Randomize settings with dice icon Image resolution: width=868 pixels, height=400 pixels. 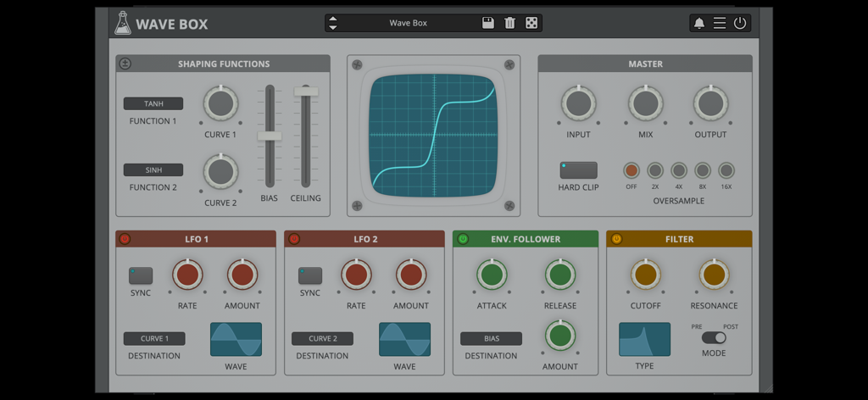click(531, 23)
